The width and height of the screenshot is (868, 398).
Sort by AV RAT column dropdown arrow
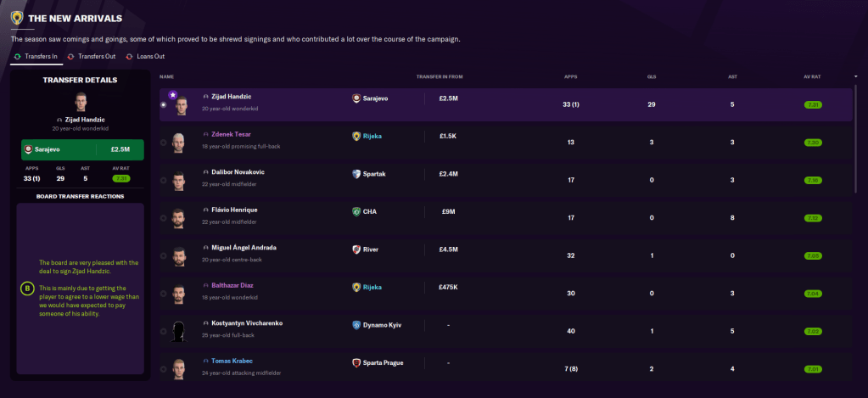tap(855, 76)
